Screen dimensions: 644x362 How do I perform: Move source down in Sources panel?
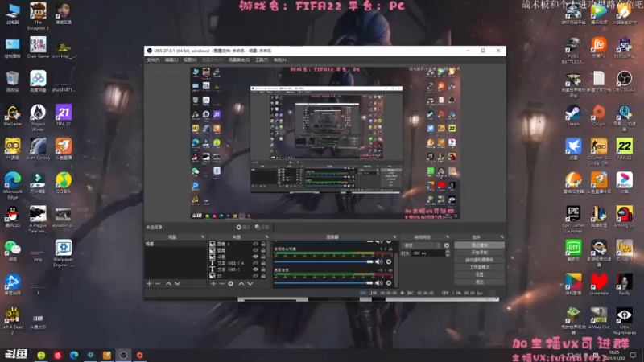coord(250,284)
